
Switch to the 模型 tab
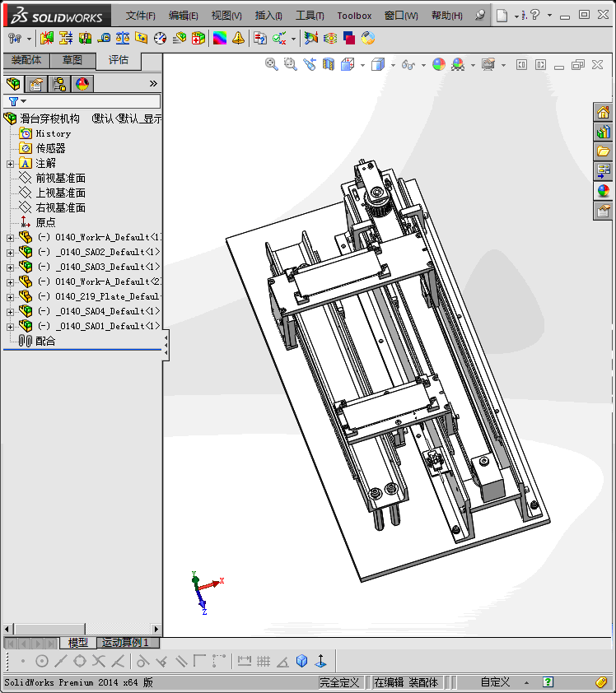click(x=78, y=642)
